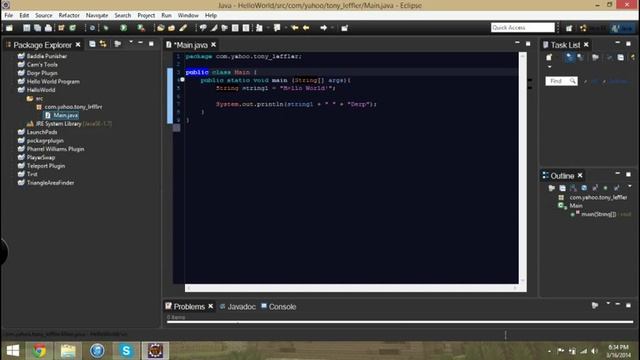Click the Windows Start button

pyautogui.click(x=13, y=351)
